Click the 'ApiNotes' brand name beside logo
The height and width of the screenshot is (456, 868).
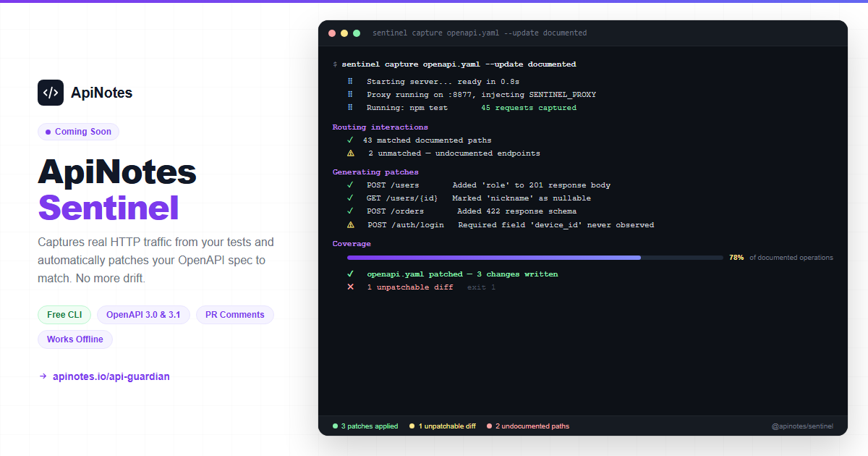click(102, 93)
